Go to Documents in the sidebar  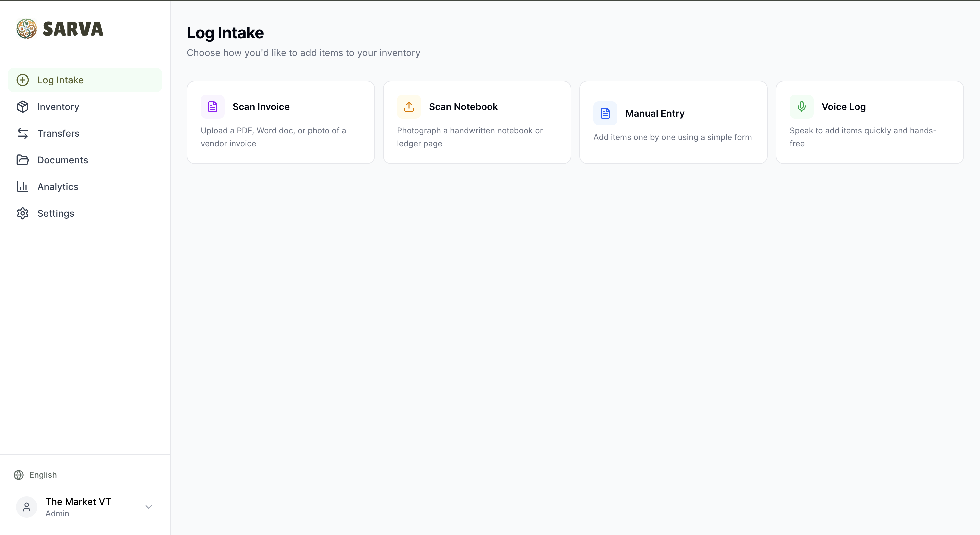(63, 160)
